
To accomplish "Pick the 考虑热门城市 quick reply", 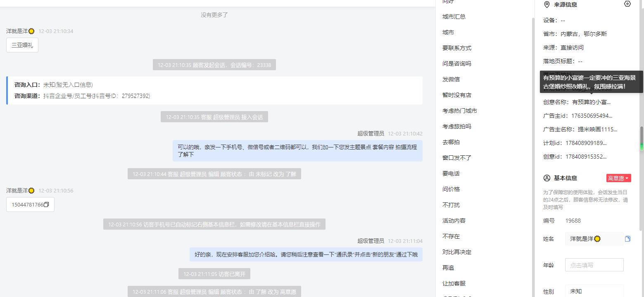I will pos(459,111).
